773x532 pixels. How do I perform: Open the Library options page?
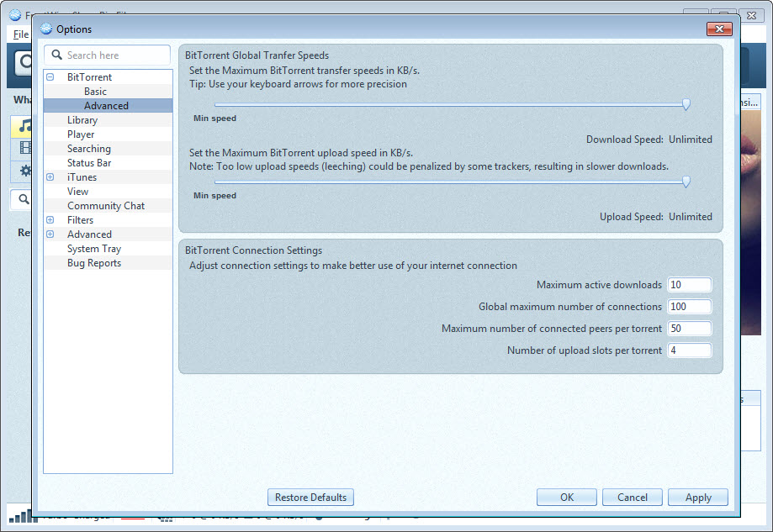click(82, 120)
